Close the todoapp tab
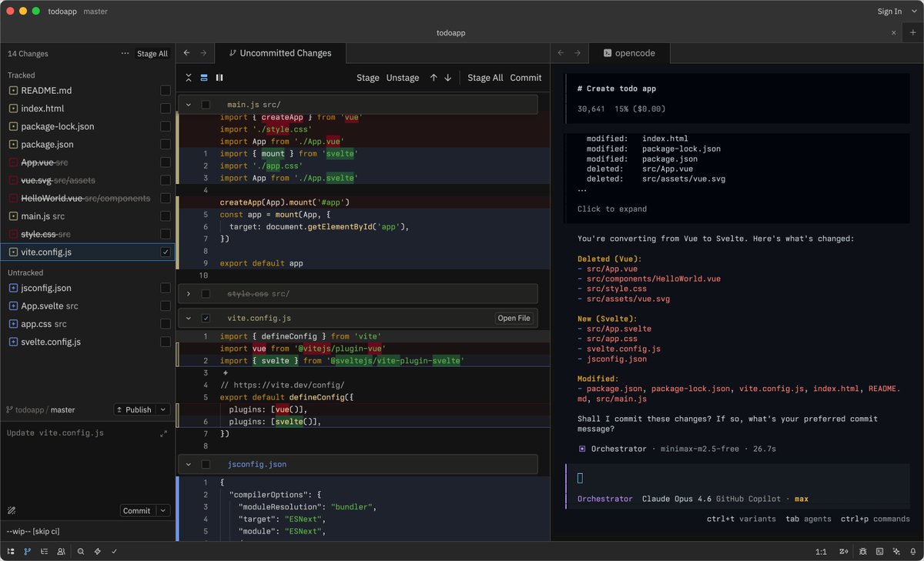Screen dimensions: 924x561 894,33
